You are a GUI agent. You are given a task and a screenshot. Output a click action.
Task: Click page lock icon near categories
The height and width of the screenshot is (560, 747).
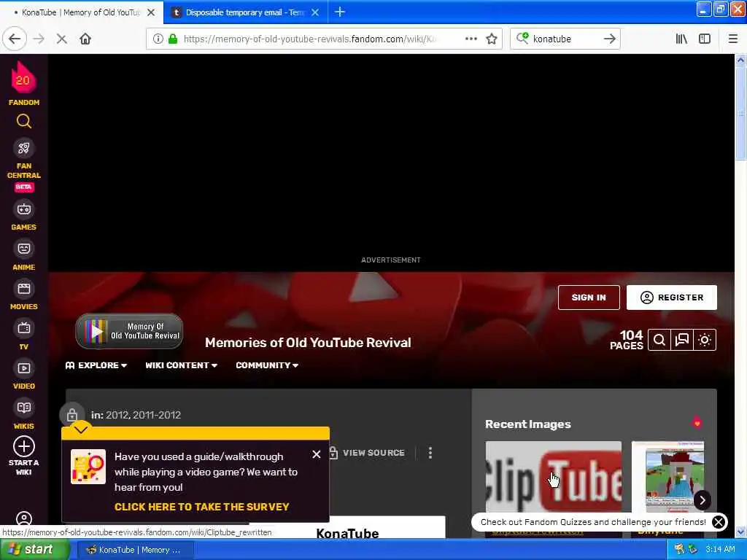pyautogui.click(x=72, y=415)
